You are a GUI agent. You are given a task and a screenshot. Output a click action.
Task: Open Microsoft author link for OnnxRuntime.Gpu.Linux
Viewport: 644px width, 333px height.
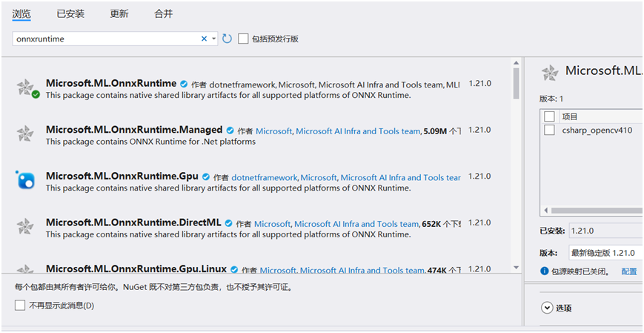click(x=278, y=271)
